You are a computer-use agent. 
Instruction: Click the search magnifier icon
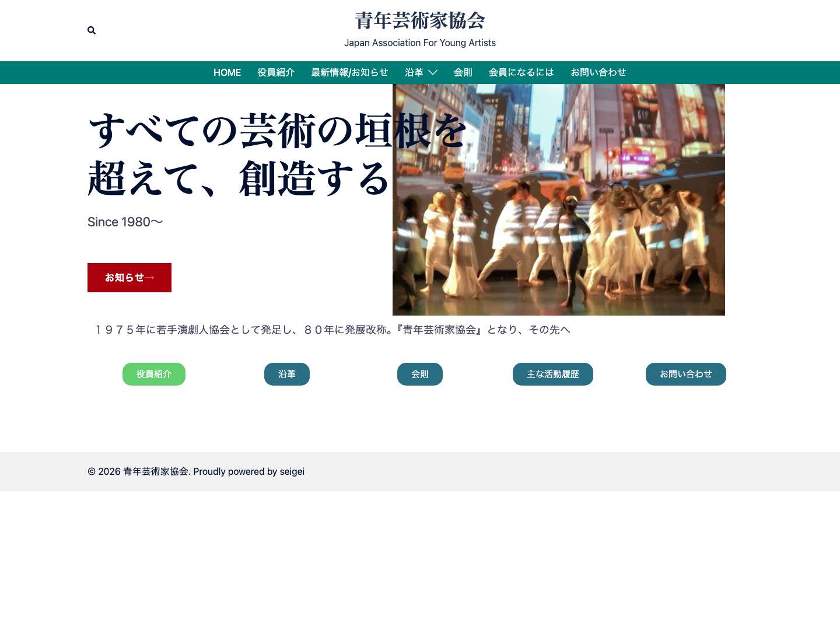pos(92,30)
